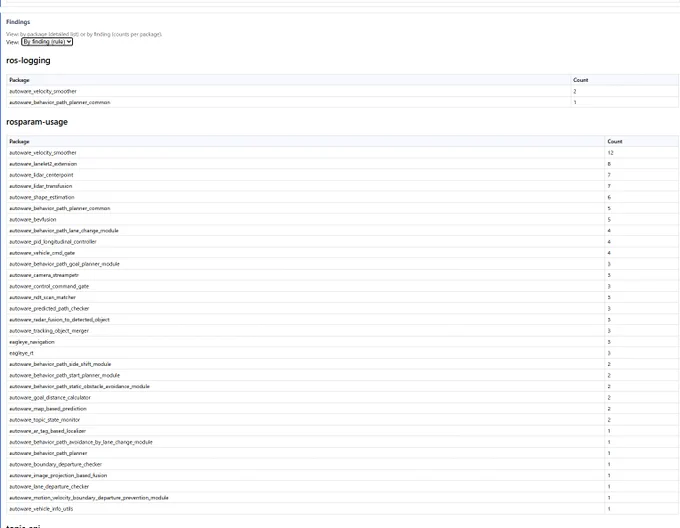This screenshot has width=680, height=528.
Task: Click count 8 for lanelet2_extension
Action: tap(609, 164)
